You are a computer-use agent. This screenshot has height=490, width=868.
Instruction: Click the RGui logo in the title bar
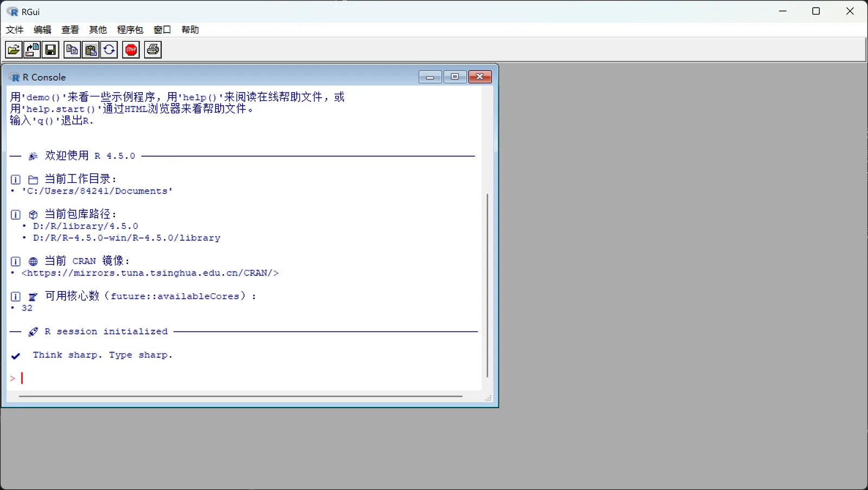(x=12, y=11)
